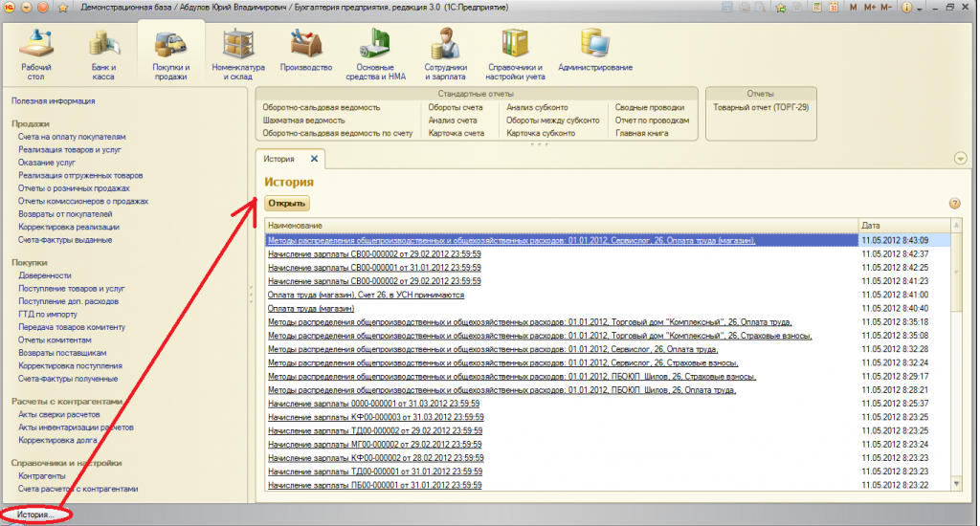Open the favorites star menu
Viewport: 980px width, 526px height.
coord(63,8)
